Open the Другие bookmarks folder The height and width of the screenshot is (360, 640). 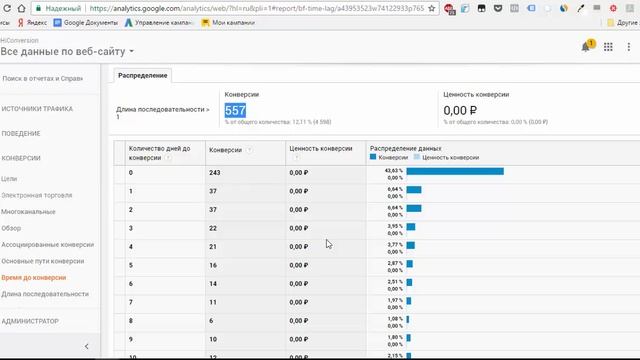tap(623, 23)
